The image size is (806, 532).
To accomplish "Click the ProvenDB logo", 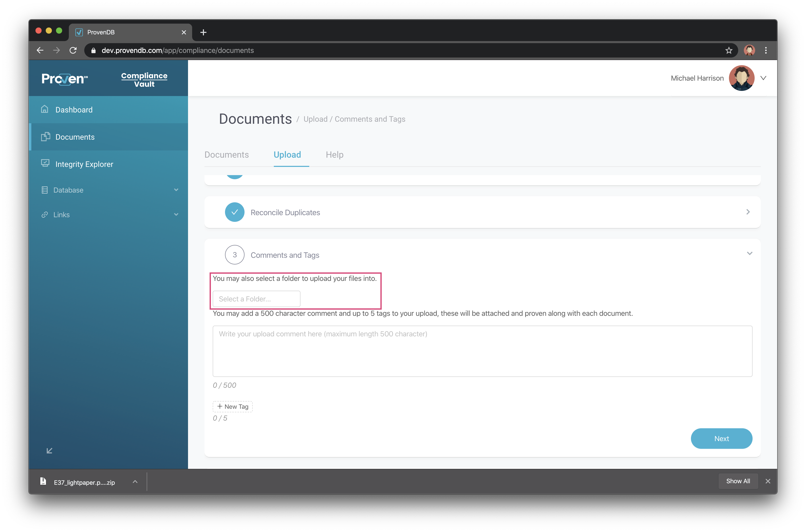I will [64, 79].
